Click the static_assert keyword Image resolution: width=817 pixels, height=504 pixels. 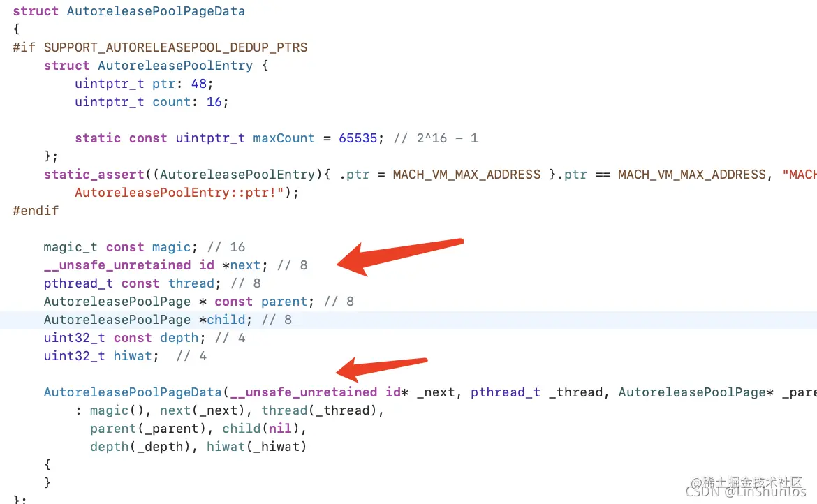[94, 175]
